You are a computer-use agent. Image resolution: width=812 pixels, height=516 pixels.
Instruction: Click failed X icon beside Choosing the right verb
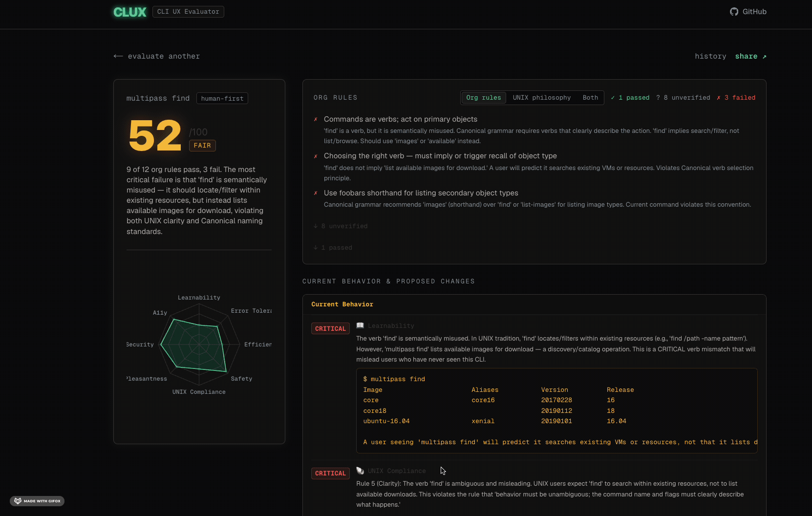[316, 156]
